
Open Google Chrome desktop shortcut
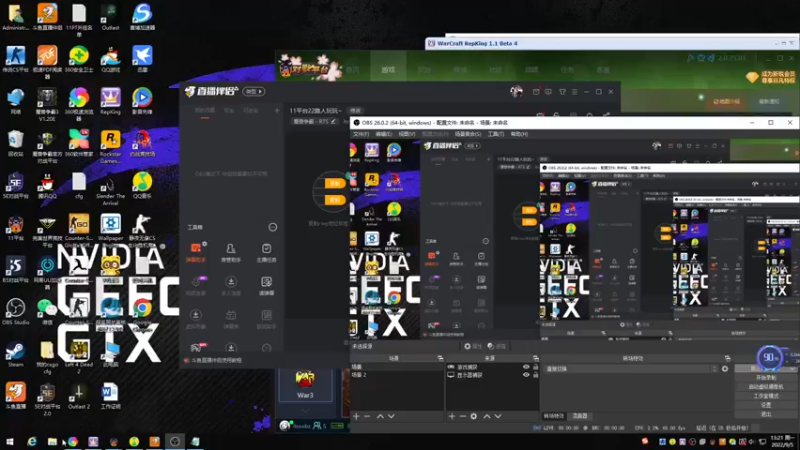tap(142, 312)
